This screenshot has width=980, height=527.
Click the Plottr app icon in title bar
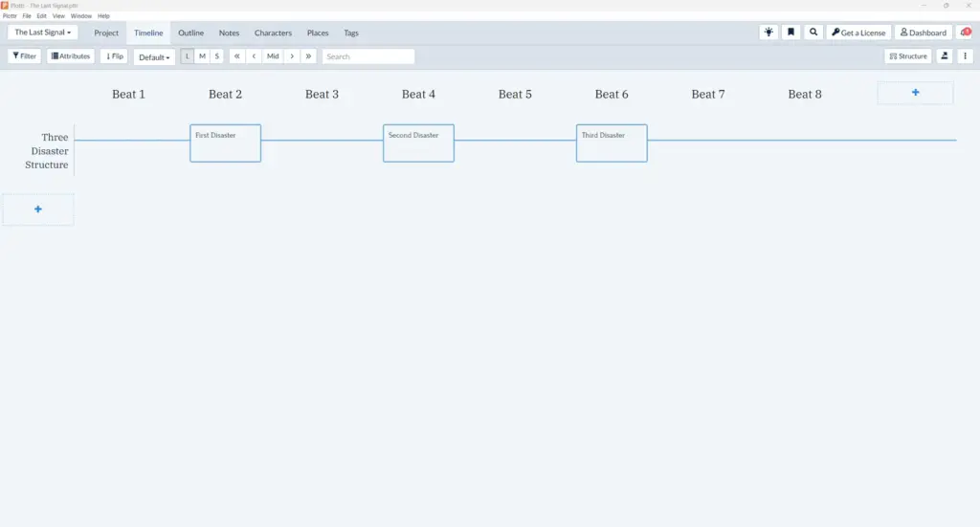5,5
